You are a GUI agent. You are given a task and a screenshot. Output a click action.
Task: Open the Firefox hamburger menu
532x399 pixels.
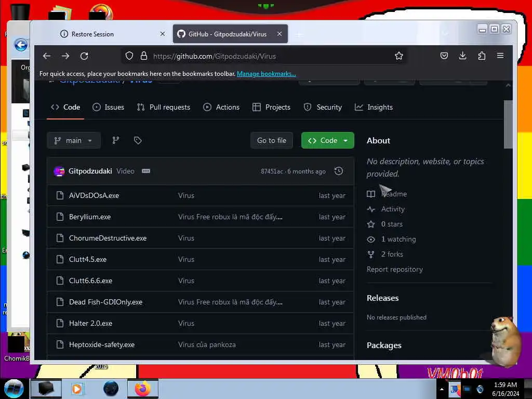500,56
